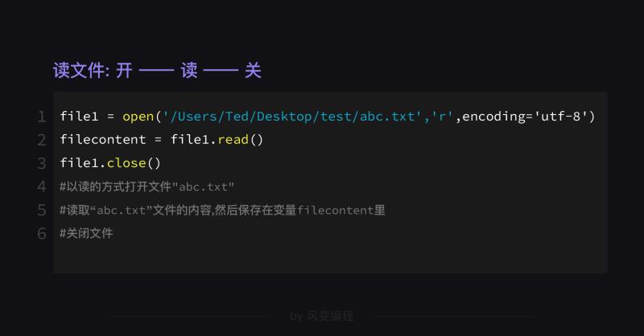Click the "#关闭文件" comment
Image resolution: width=644 pixels, height=336 pixels.
pos(86,233)
